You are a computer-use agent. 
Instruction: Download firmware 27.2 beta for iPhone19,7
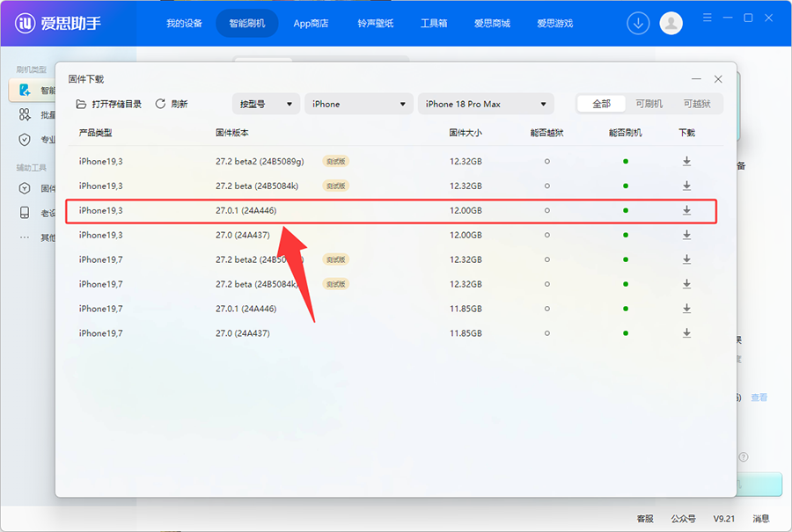pos(686,284)
